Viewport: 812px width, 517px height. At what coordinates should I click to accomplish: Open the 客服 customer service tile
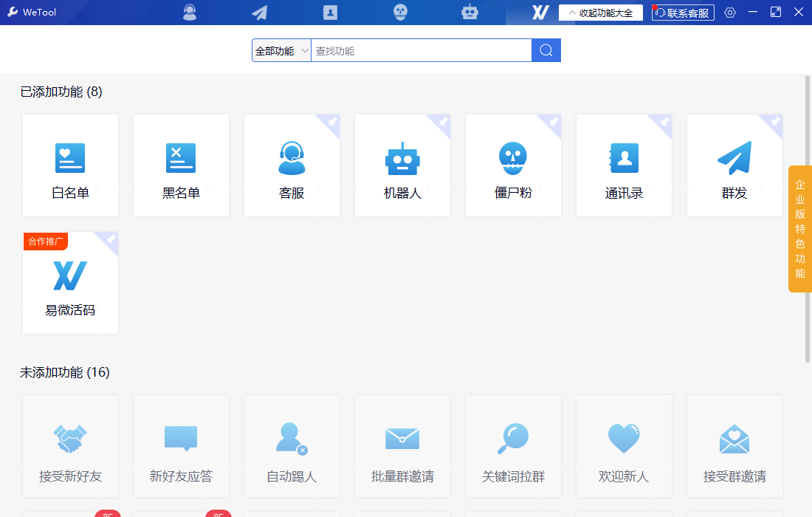(x=292, y=165)
